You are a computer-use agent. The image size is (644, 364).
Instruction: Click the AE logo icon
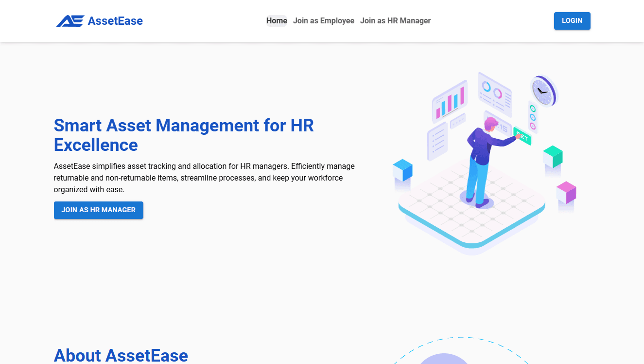coord(70,21)
